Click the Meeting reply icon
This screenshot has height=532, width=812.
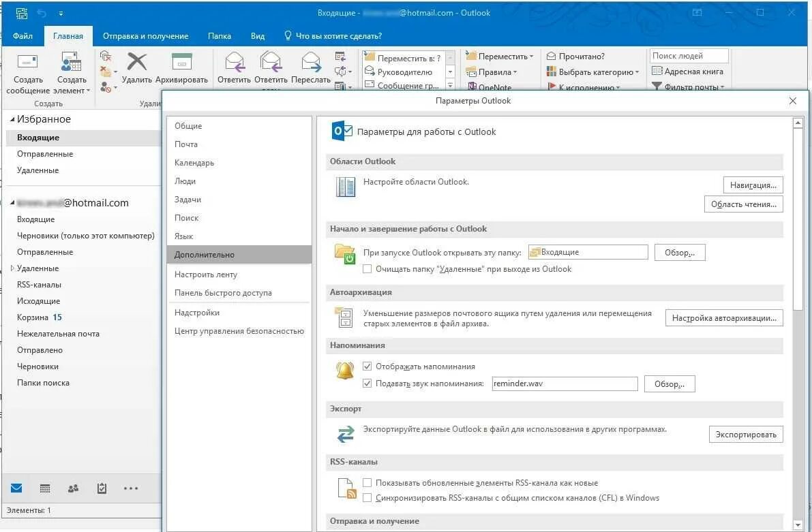tap(340, 56)
